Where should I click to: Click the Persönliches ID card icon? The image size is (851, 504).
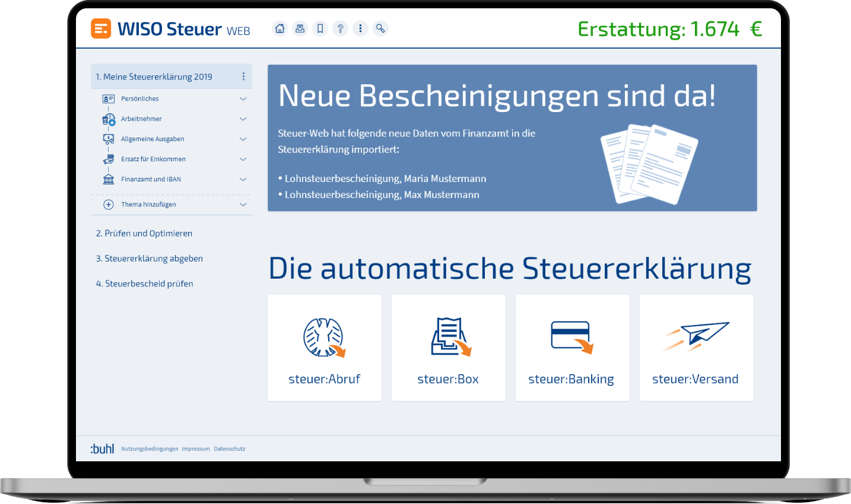[109, 99]
